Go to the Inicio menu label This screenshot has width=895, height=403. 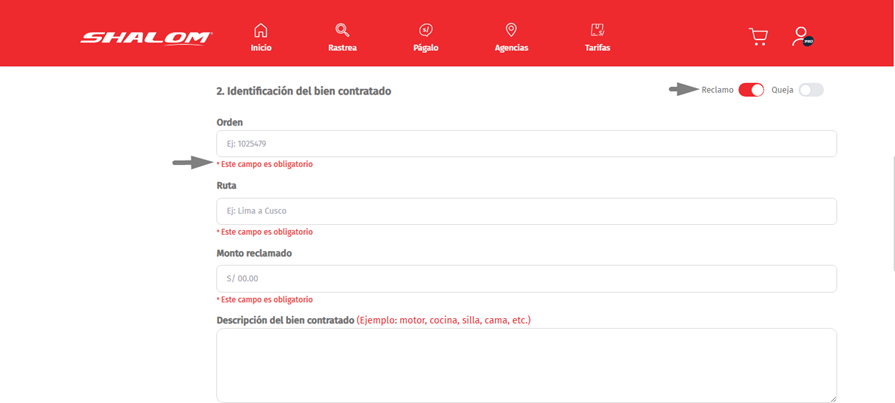(x=261, y=48)
